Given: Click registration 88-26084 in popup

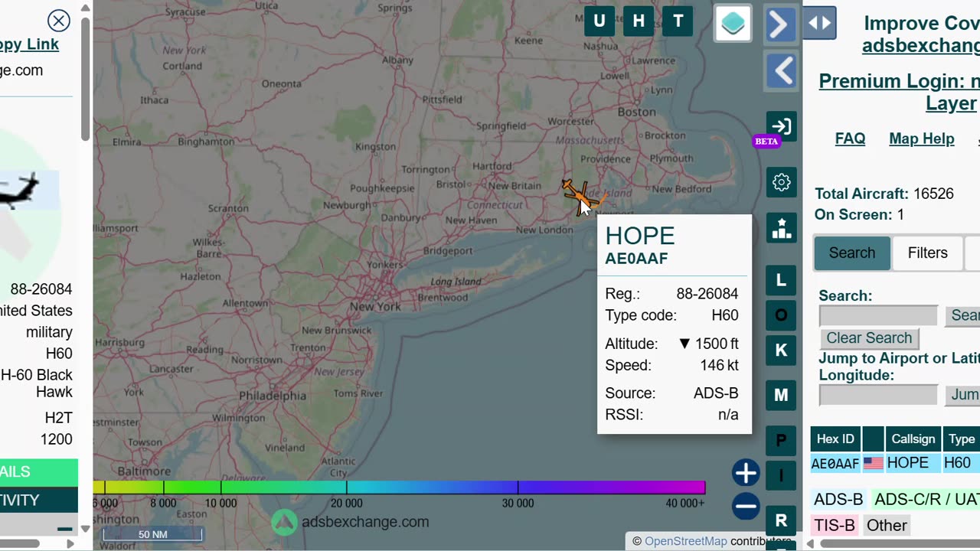Looking at the screenshot, I should tap(707, 294).
